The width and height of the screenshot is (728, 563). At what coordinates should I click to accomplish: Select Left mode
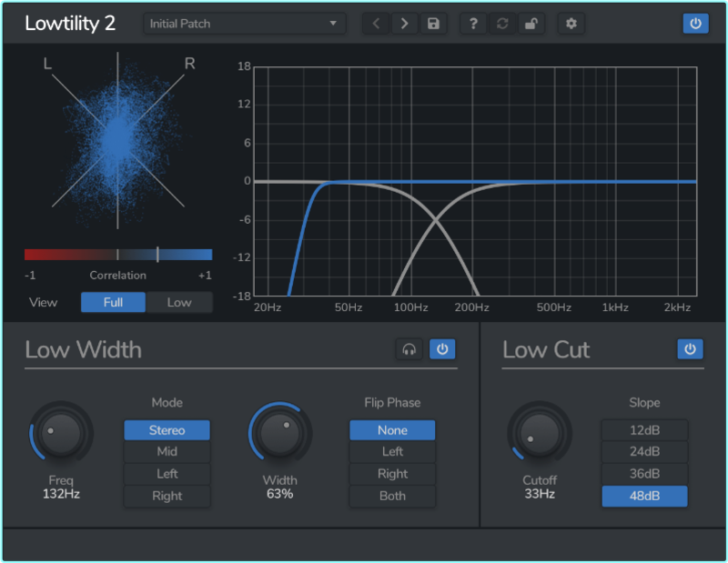167,474
